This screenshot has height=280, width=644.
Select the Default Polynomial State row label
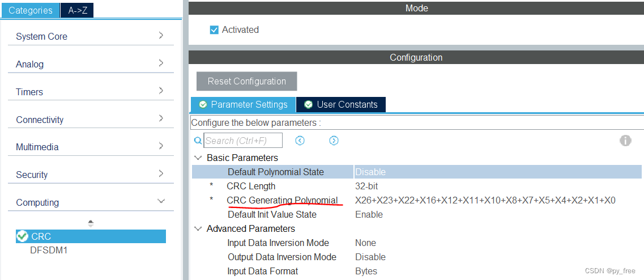(276, 172)
